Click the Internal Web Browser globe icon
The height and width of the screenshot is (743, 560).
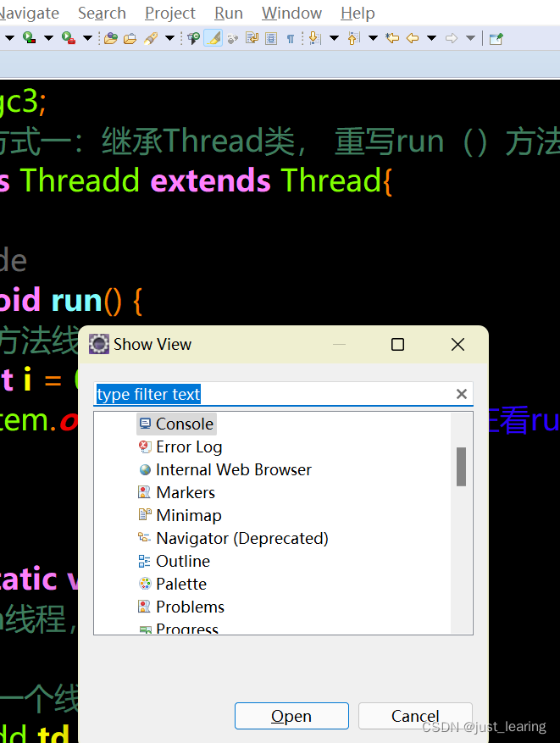(145, 469)
